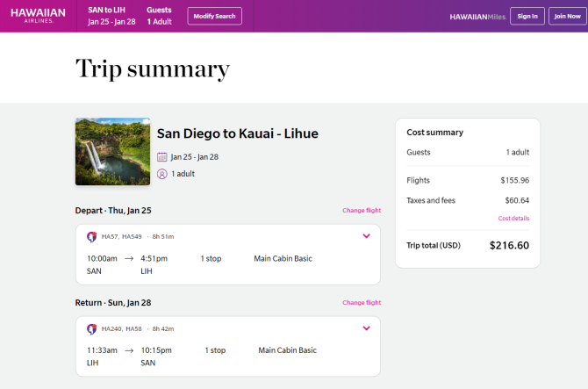Expand the departing flight details chevron
Image resolution: width=588 pixels, height=389 pixels.
pyautogui.click(x=366, y=236)
